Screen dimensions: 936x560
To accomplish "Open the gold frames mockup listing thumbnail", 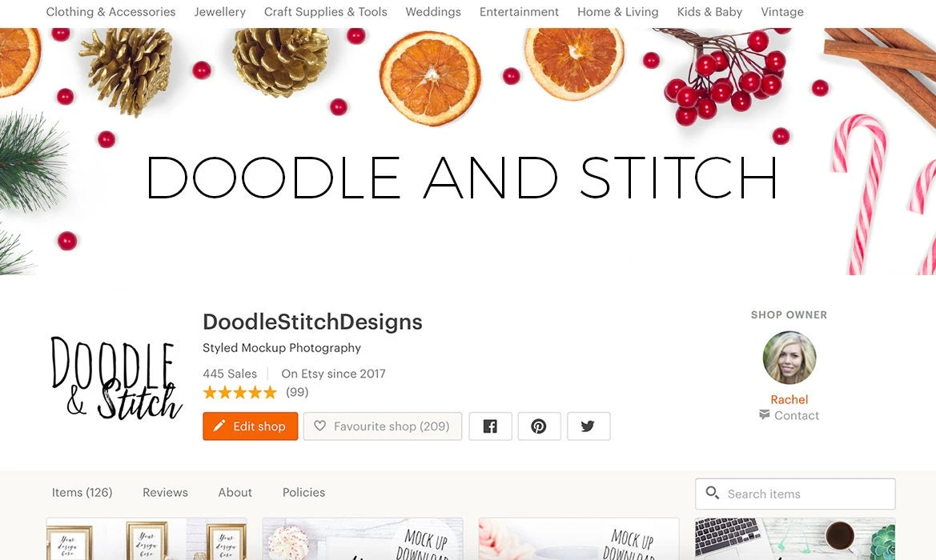I will tap(147, 538).
